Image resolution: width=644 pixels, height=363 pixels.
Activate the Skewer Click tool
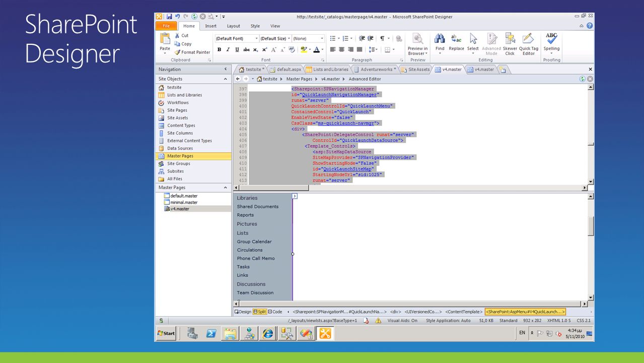tap(510, 44)
